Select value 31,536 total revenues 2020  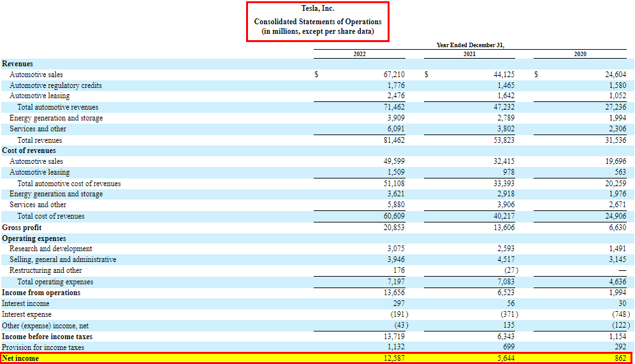pos(616,140)
